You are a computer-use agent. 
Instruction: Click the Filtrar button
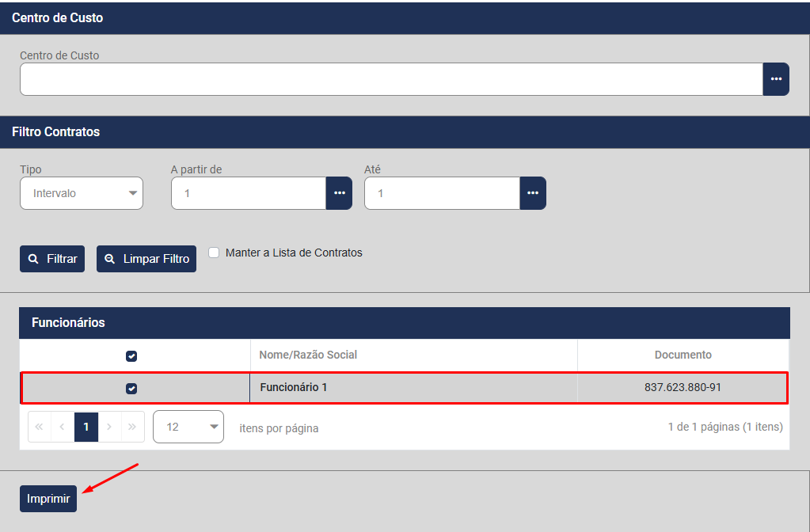point(52,259)
